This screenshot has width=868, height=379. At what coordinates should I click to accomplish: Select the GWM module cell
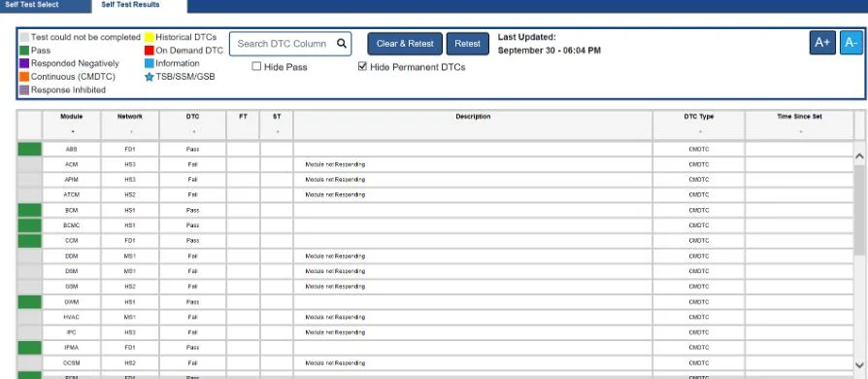[72, 302]
